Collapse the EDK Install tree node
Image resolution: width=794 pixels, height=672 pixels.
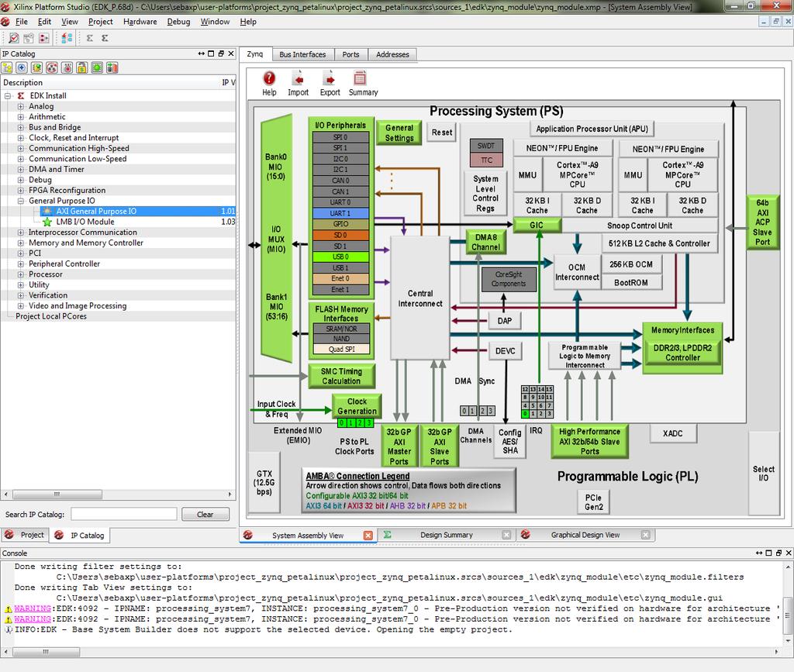pyautogui.click(x=8, y=95)
